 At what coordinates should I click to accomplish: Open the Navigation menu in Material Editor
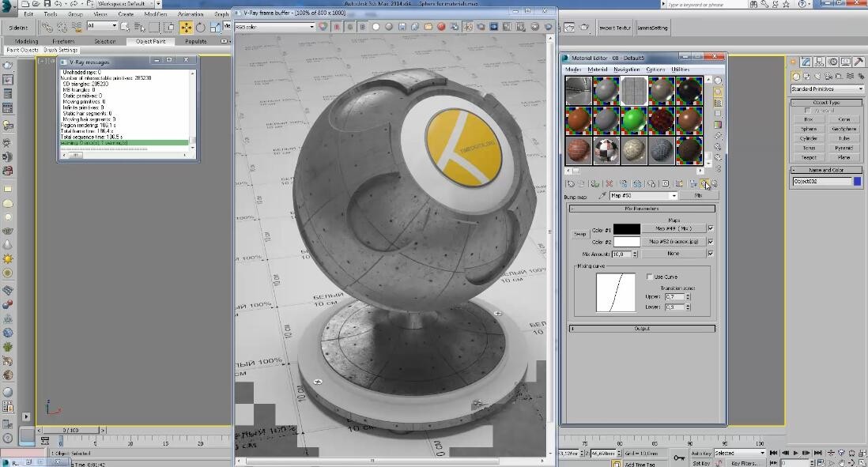coord(627,70)
